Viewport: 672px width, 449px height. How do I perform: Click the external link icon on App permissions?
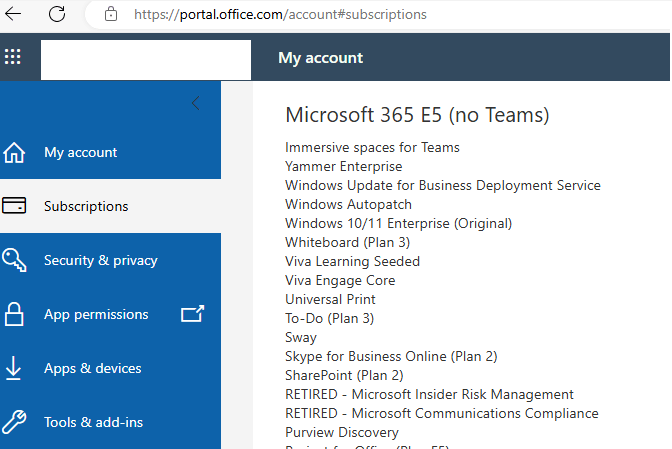[x=192, y=314]
